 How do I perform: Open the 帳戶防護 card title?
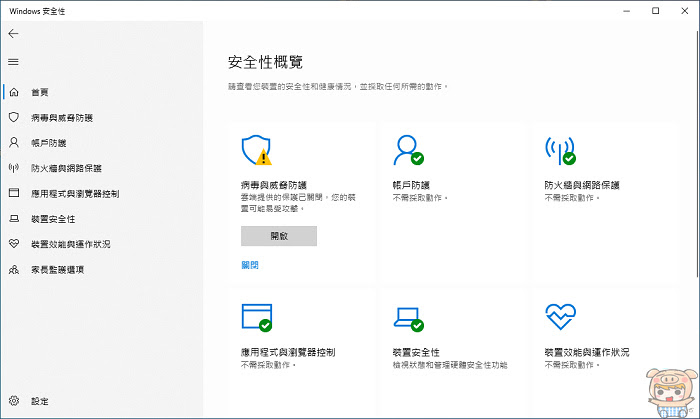tap(411, 185)
